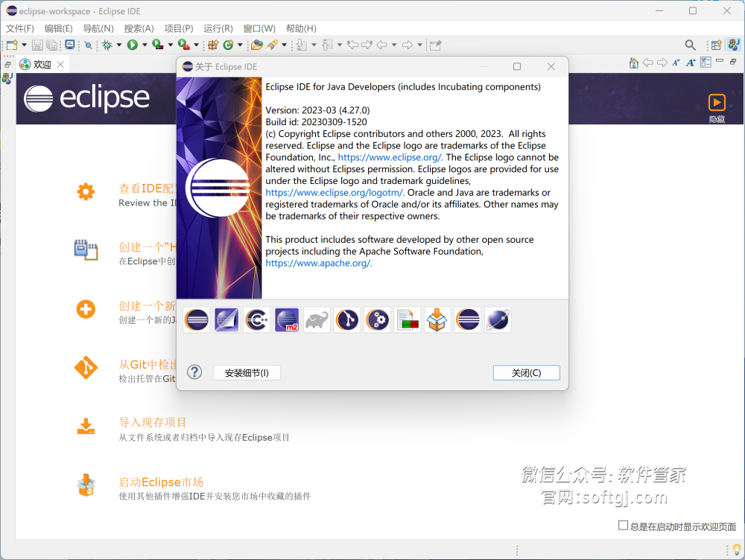
Task: Toggle the Pin Editor icon
Action: coord(436,45)
